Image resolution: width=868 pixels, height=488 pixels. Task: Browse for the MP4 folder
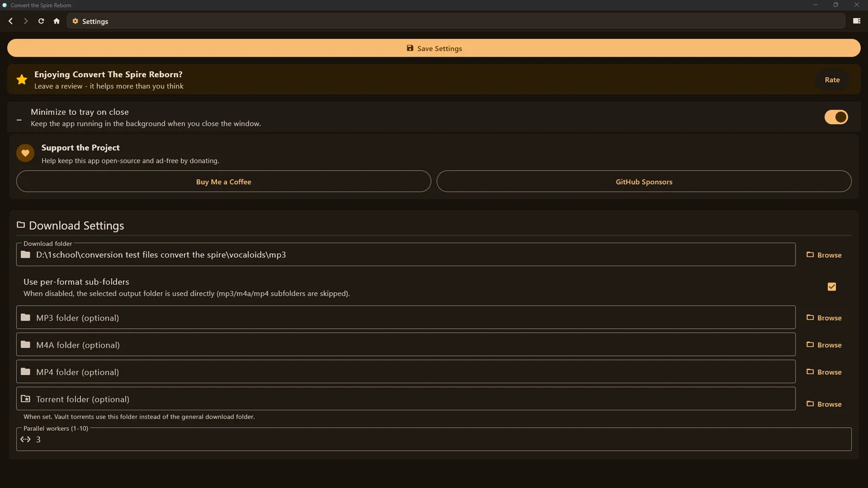pos(824,372)
